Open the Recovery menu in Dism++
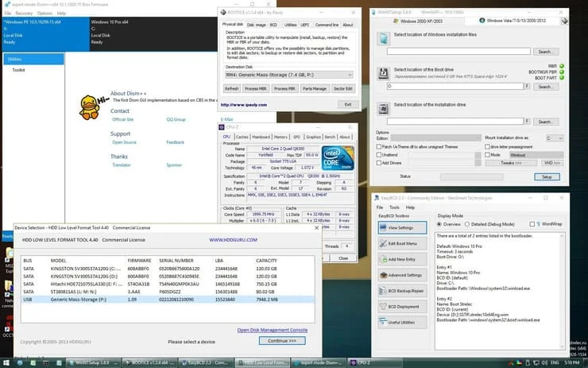The image size is (588, 368). click(x=24, y=14)
